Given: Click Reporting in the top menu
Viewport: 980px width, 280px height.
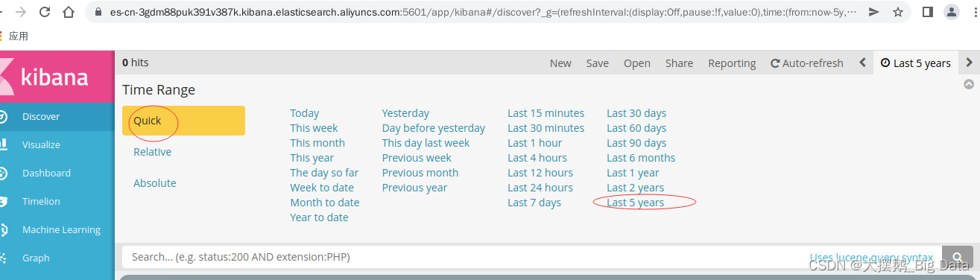Looking at the screenshot, I should tap(732, 63).
